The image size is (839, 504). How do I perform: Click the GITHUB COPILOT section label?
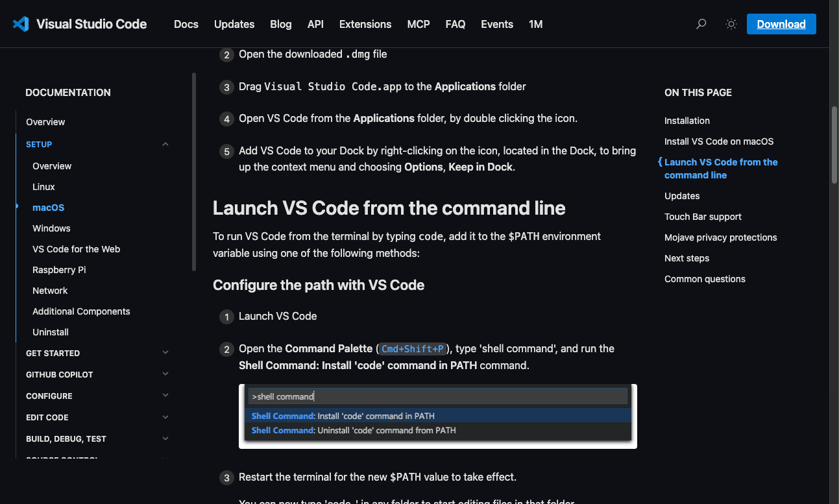click(60, 374)
